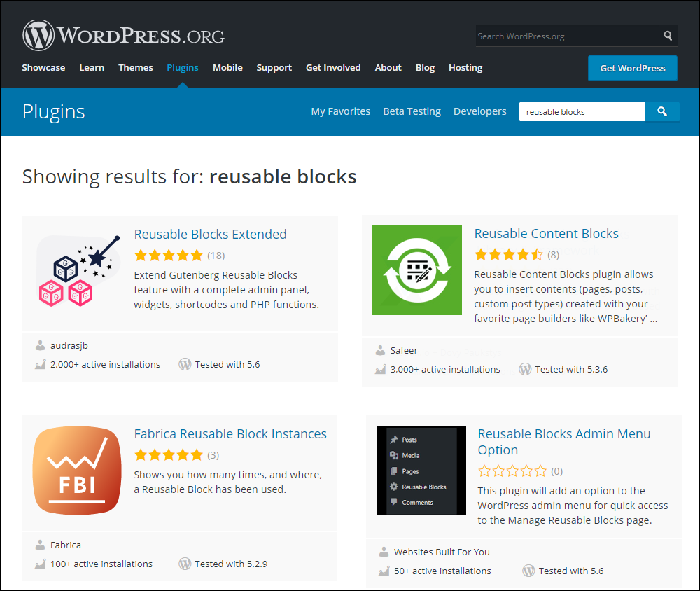
Task: Click the (0) ratings count
Action: pyautogui.click(x=556, y=471)
